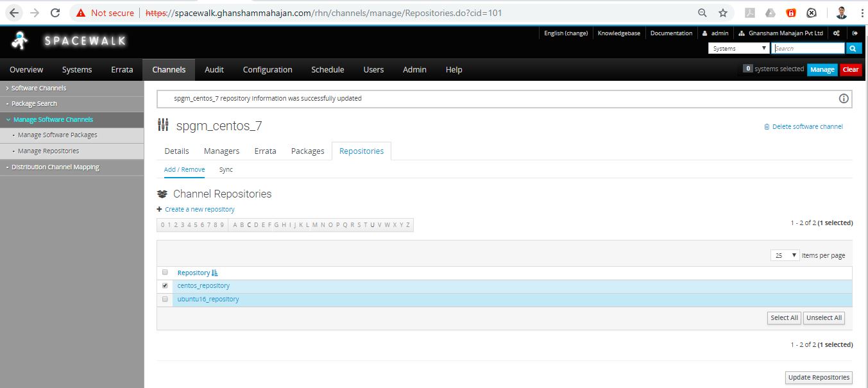Reload the page in the browser

coord(55,13)
